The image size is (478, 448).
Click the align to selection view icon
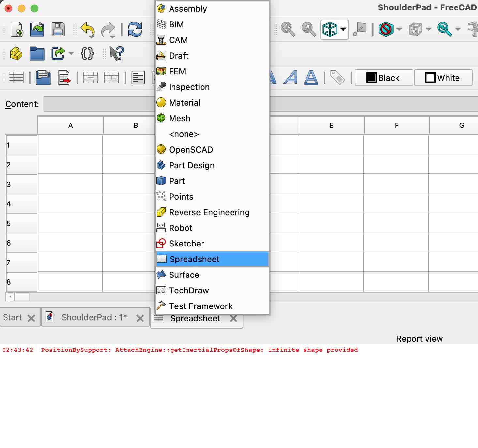[360, 29]
